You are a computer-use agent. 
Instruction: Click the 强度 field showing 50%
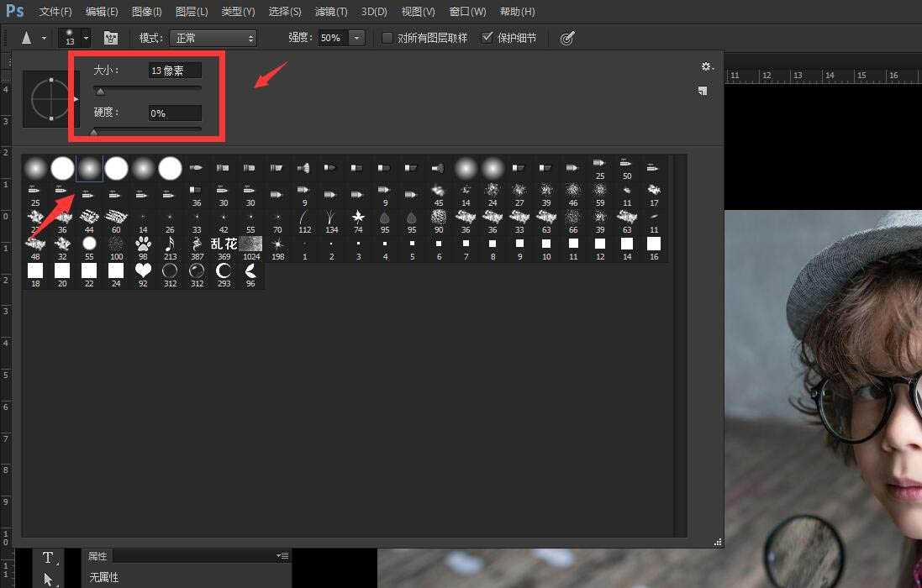[334, 38]
